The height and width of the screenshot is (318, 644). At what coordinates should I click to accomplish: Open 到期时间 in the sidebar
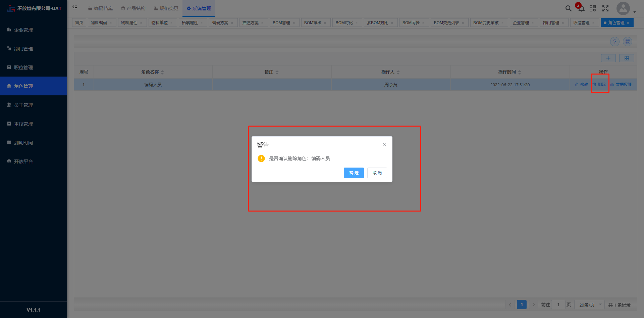[x=34, y=143]
